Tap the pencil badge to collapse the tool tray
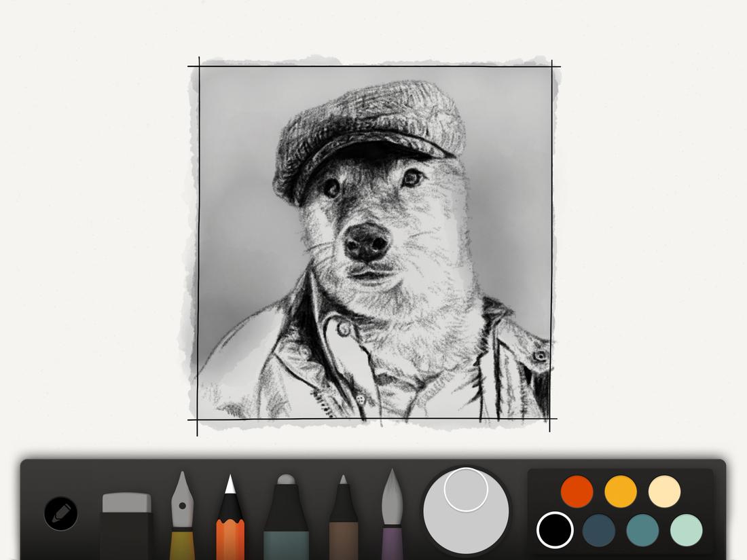 [60, 514]
